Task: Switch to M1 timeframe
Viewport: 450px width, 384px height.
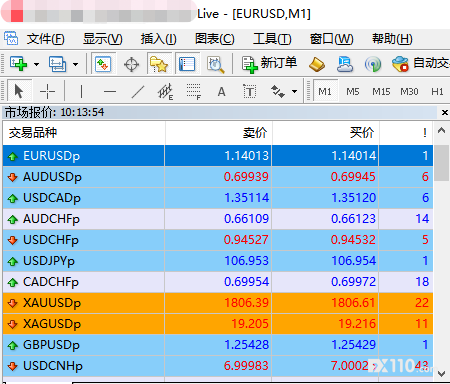Action: (x=325, y=91)
